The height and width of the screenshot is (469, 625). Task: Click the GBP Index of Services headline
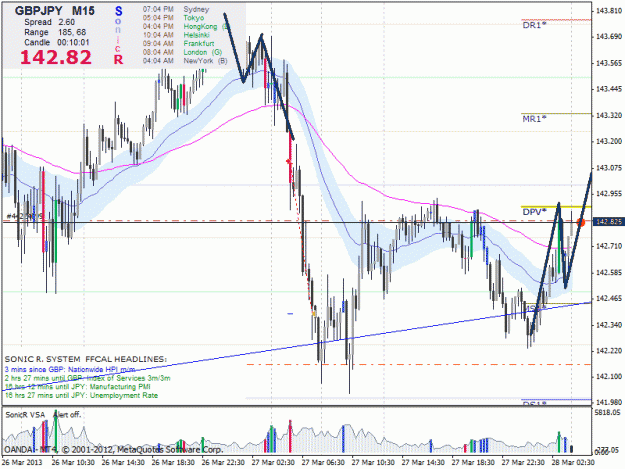[87, 378]
